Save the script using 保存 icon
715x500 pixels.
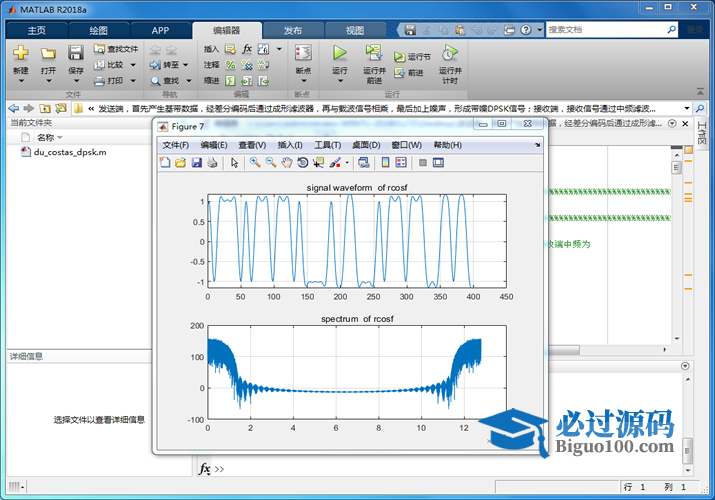[76, 53]
